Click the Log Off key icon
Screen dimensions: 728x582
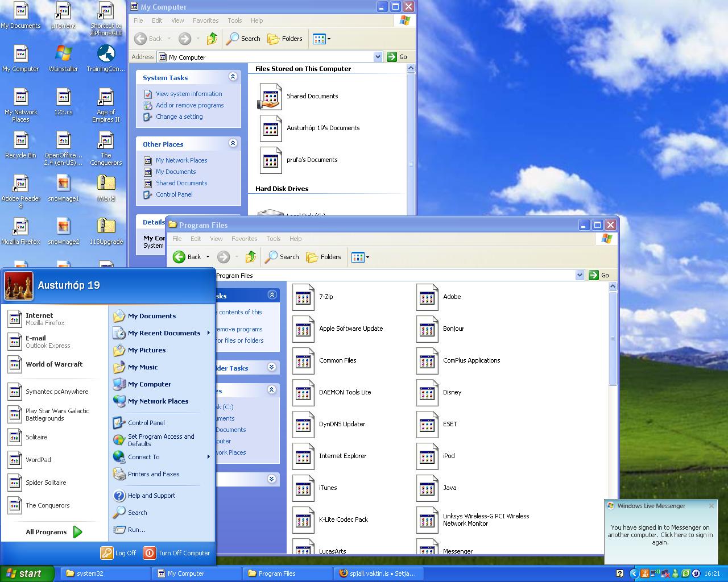click(x=107, y=552)
